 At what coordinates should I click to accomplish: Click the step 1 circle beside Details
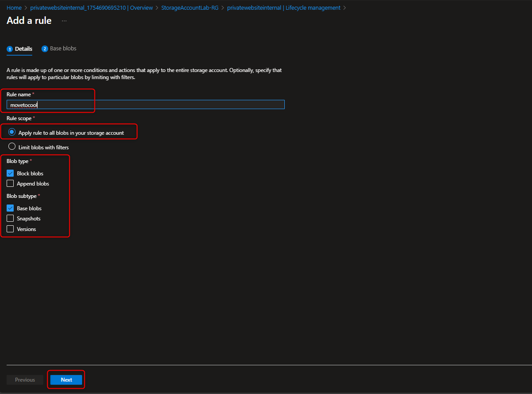coord(9,49)
